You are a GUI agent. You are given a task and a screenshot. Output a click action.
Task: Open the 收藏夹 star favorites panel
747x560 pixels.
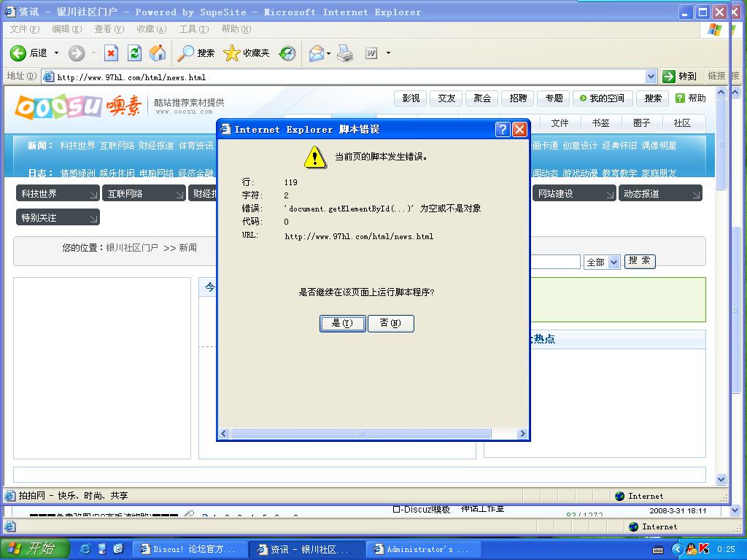coord(247,52)
